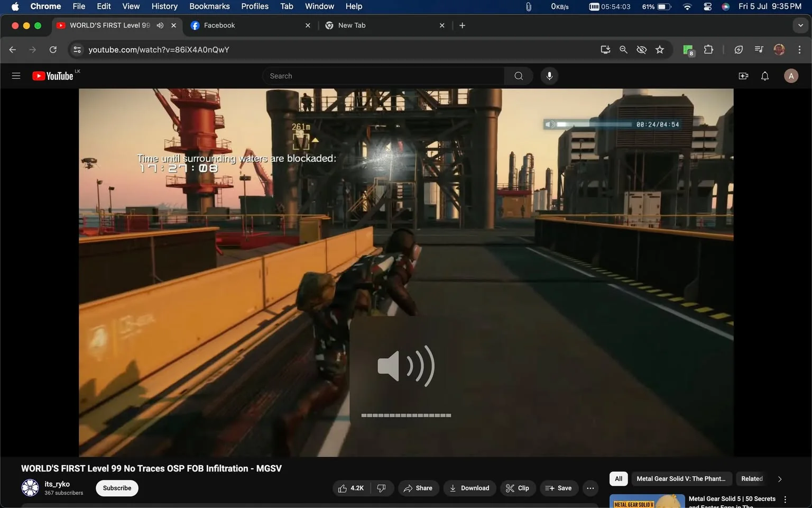
Task: Save the video to a playlist
Action: click(x=559, y=488)
